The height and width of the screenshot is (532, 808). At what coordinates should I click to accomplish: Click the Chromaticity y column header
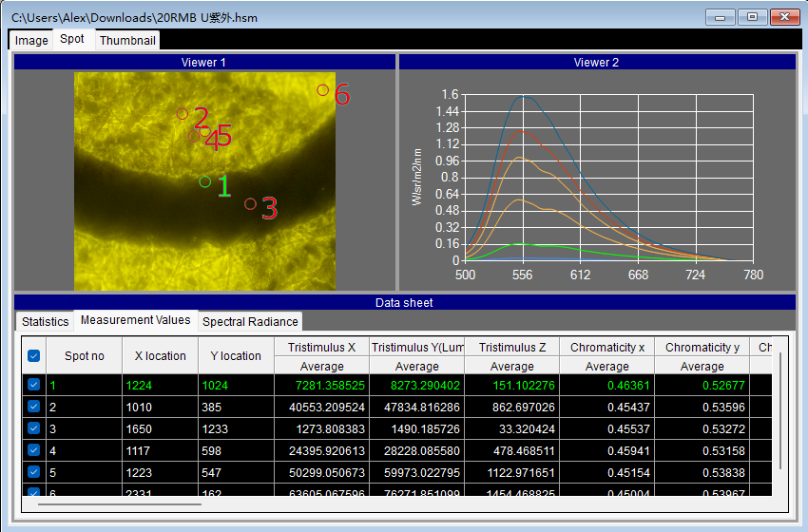click(702, 348)
